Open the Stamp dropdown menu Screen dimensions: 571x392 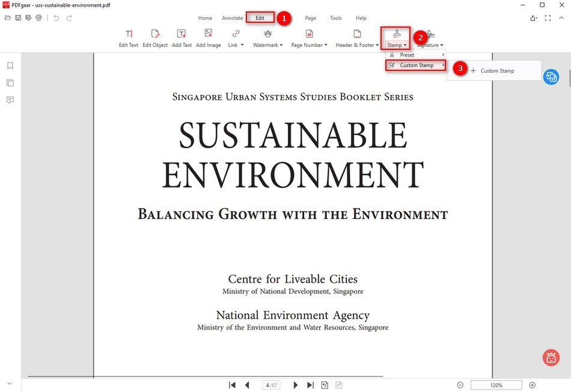(x=396, y=37)
